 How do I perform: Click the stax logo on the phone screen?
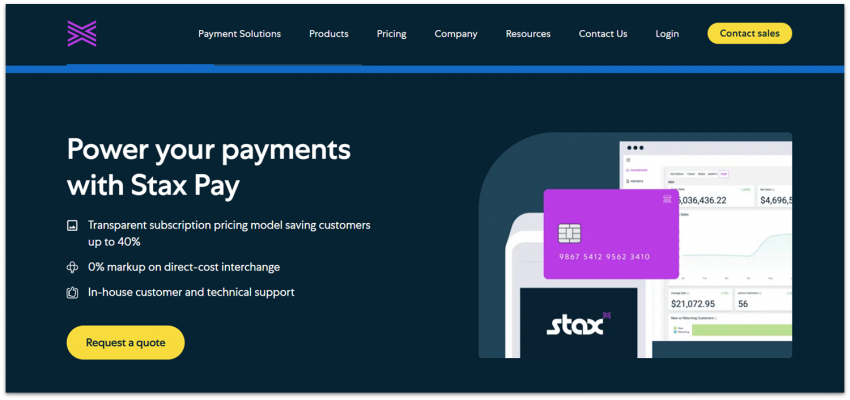pyautogui.click(x=578, y=324)
